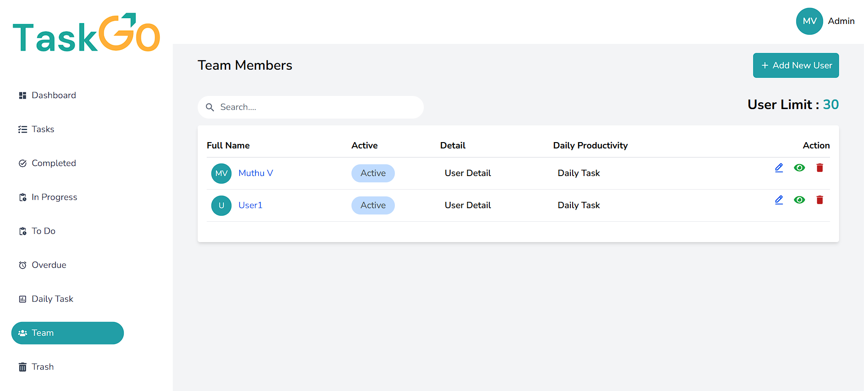Viewport: 868px width, 391px height.
Task: Open Trash from the sidebar
Action: (x=43, y=367)
